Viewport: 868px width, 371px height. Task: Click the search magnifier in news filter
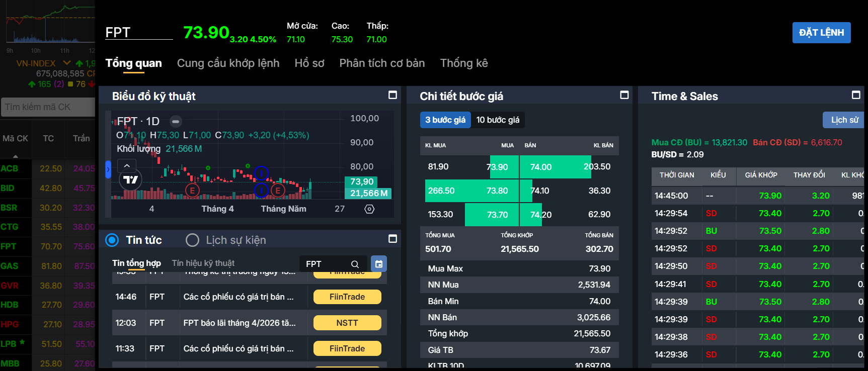(x=355, y=264)
